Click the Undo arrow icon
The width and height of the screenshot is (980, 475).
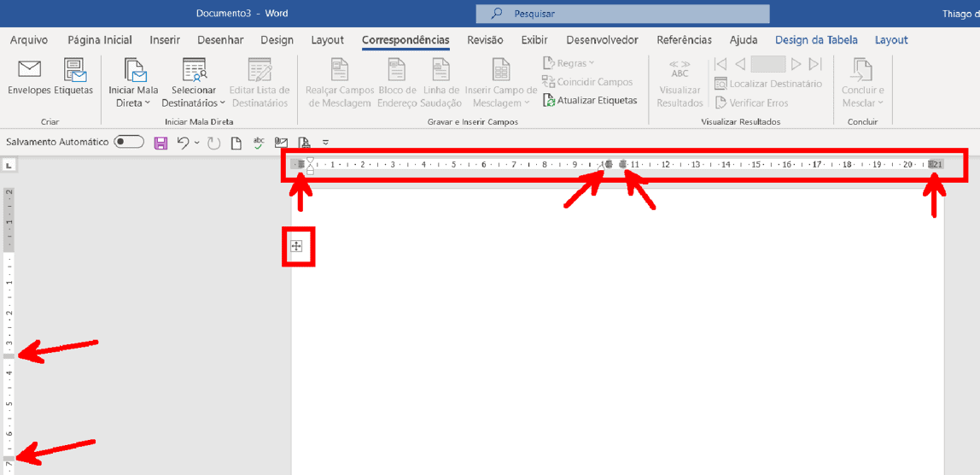(x=184, y=143)
